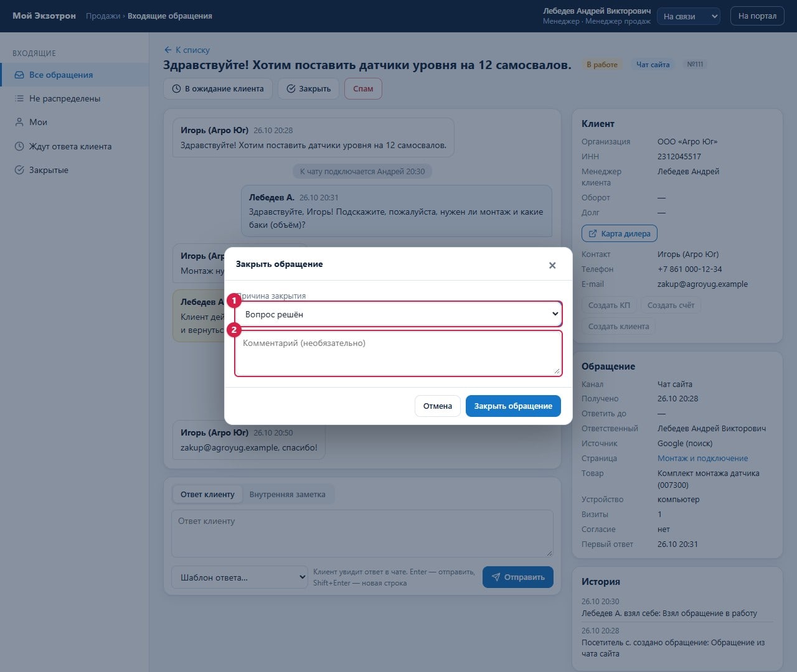Open 'Мои' in the sidebar

tap(75, 122)
